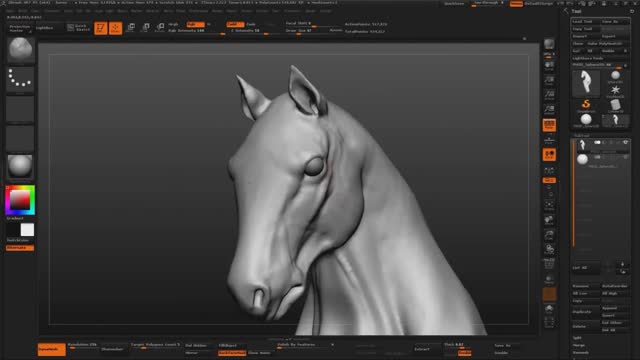Click the Frame mesh icon
Screen dimensions: 640x360
tap(549, 205)
